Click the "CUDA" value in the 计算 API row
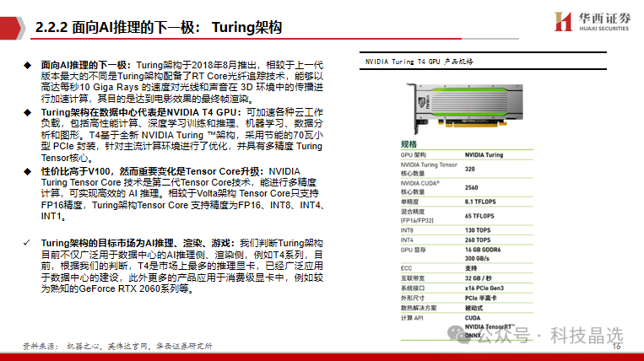 pyautogui.click(x=473, y=318)
